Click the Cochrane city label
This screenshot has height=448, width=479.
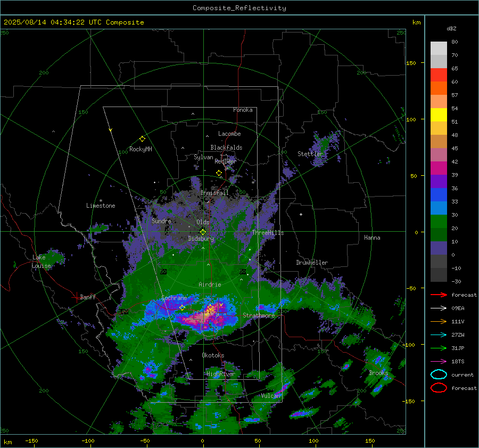pyautogui.click(x=174, y=298)
